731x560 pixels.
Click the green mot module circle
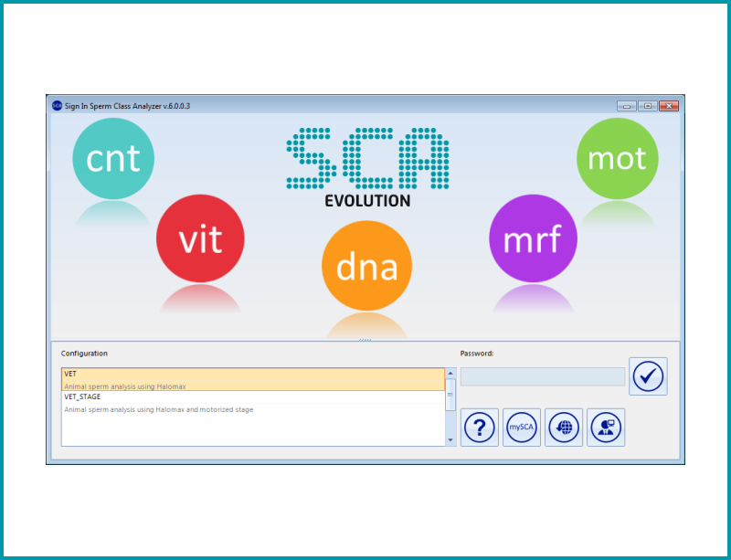pyautogui.click(x=618, y=159)
